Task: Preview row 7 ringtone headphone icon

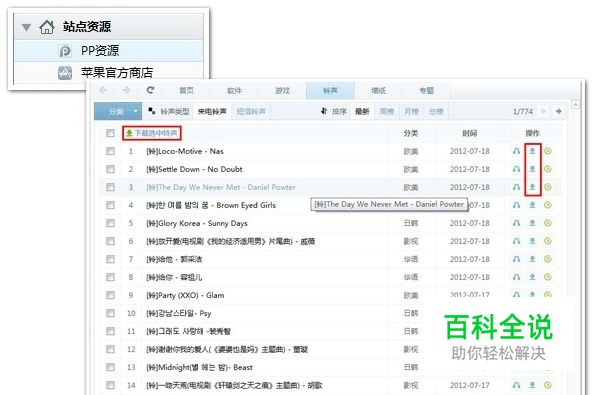Action: [516, 259]
